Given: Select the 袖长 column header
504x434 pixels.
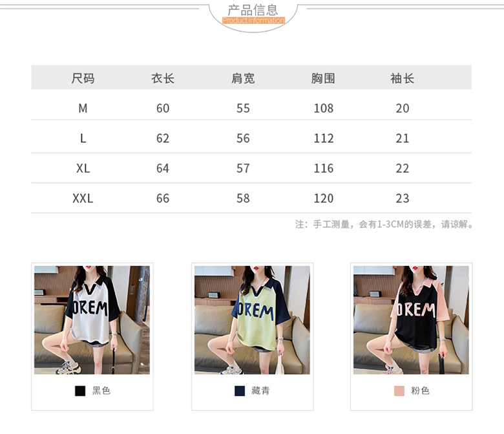Looking at the screenshot, I should tap(402, 78).
